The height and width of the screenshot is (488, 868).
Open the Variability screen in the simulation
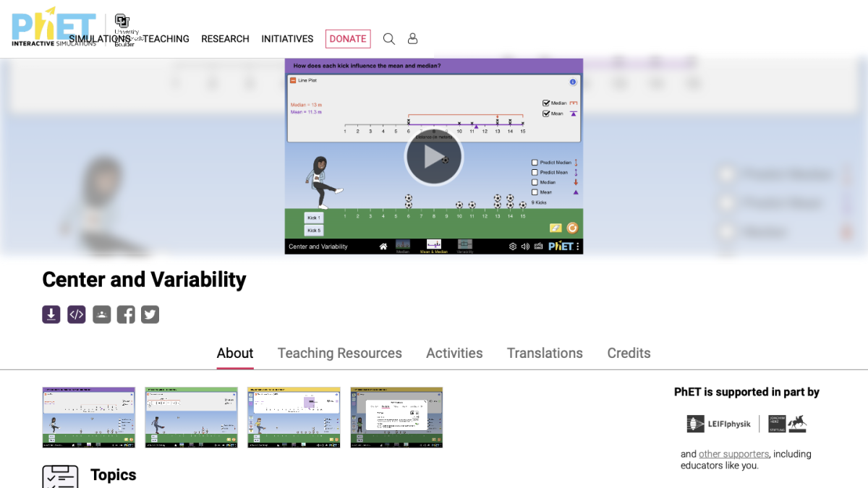(465, 245)
